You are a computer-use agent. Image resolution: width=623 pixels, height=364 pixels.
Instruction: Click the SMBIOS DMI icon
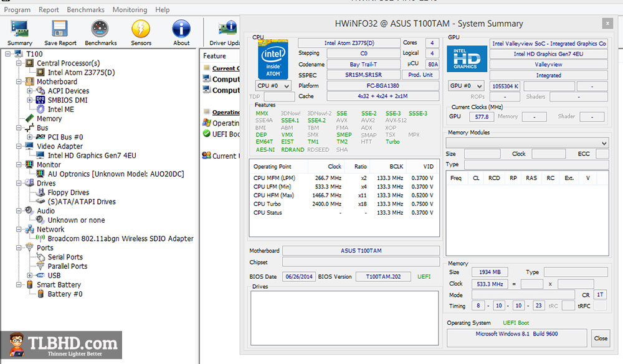pos(40,100)
